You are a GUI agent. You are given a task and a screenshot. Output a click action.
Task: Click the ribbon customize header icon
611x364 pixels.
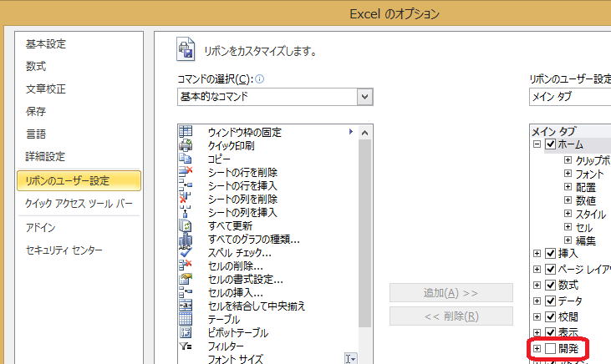click(186, 49)
